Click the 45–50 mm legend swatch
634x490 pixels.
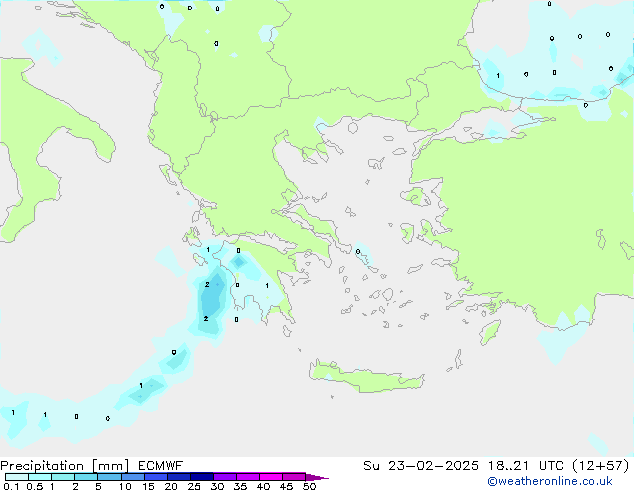click(294, 477)
